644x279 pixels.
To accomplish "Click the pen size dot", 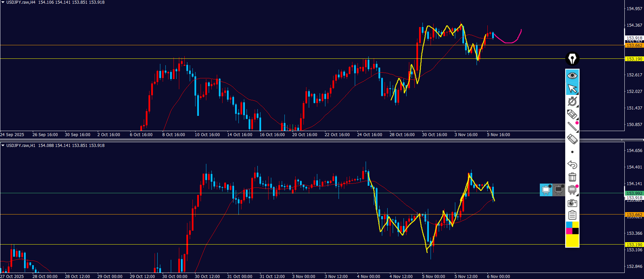I will coord(572,152).
